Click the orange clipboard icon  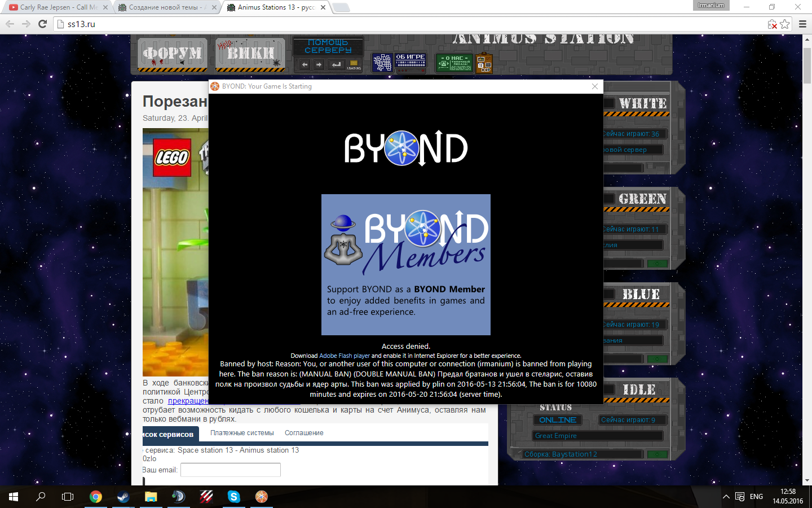pos(484,63)
